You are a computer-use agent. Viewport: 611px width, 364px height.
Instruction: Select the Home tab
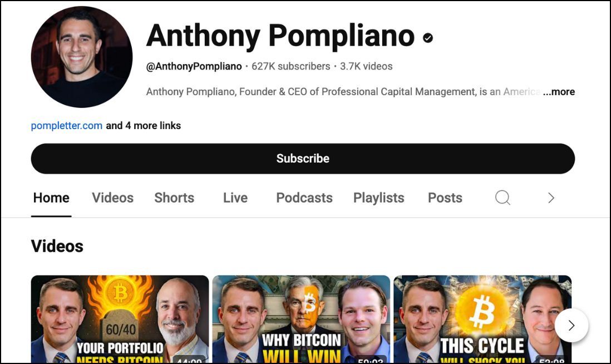[51, 198]
